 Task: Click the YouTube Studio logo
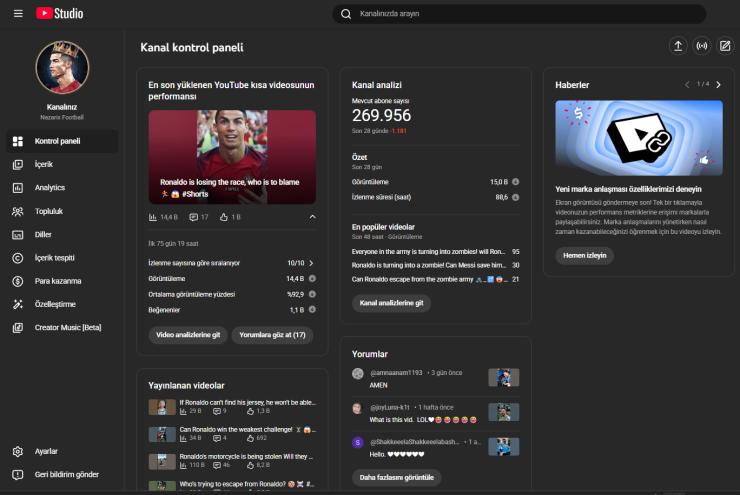(x=59, y=13)
